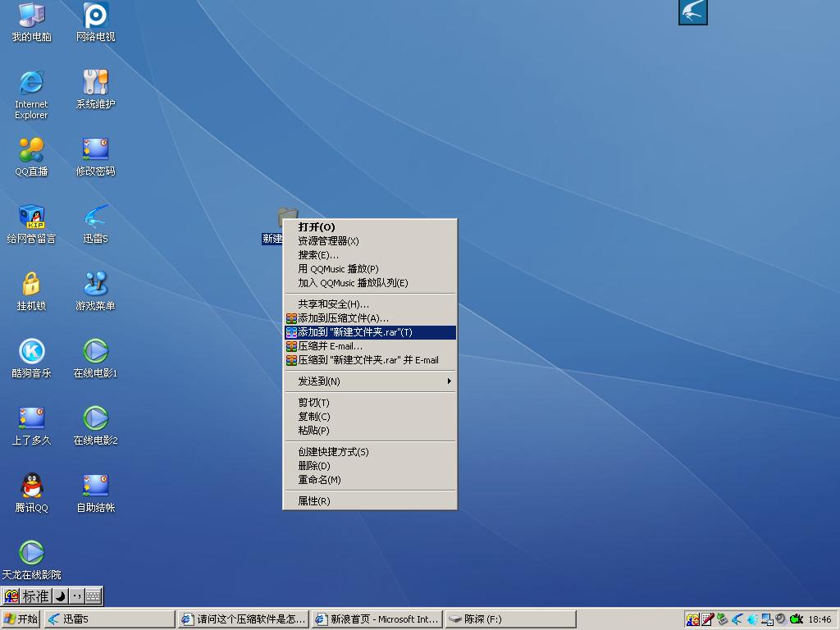Click the 网络电视 desktop icon
The height and width of the screenshot is (630, 840).
coord(95,16)
